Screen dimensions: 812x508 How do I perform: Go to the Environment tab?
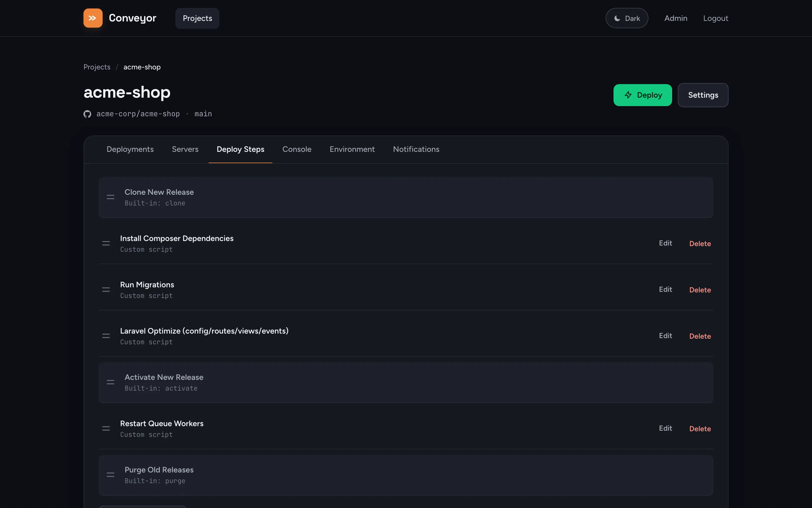(352, 149)
